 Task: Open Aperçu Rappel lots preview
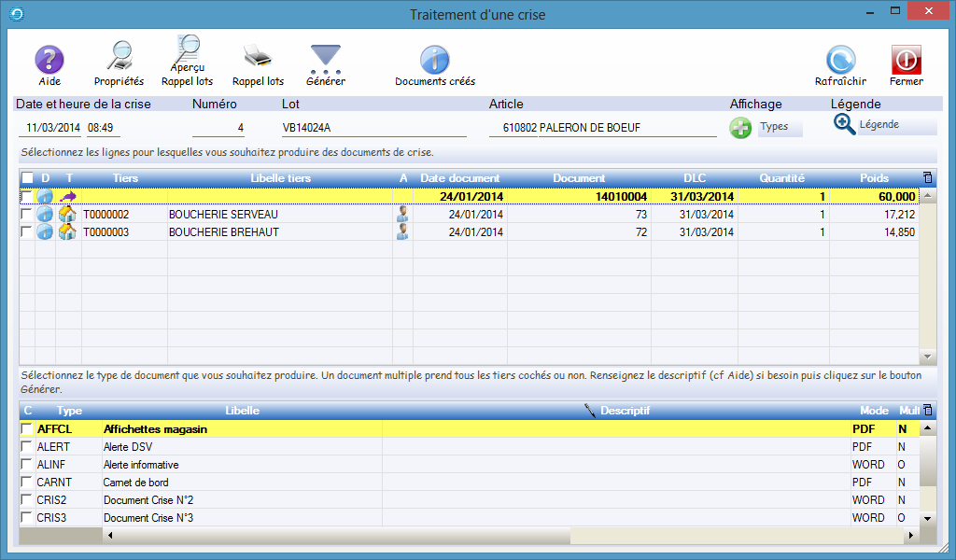(x=187, y=51)
